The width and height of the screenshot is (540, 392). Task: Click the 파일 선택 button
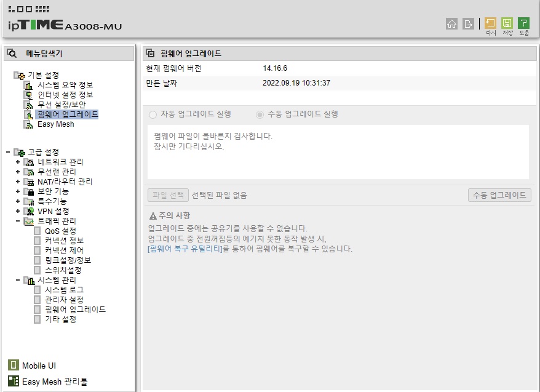pyautogui.click(x=168, y=195)
